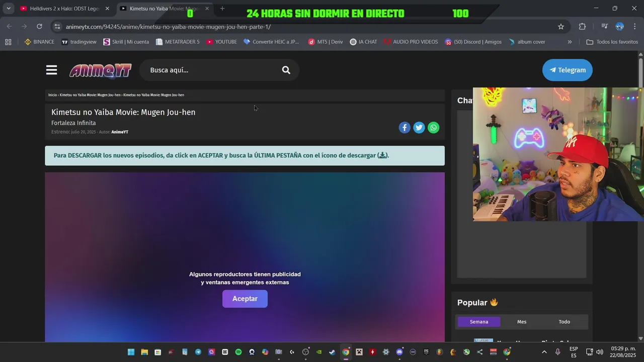
Task: Click the microphone tray icon
Action: coord(557,352)
